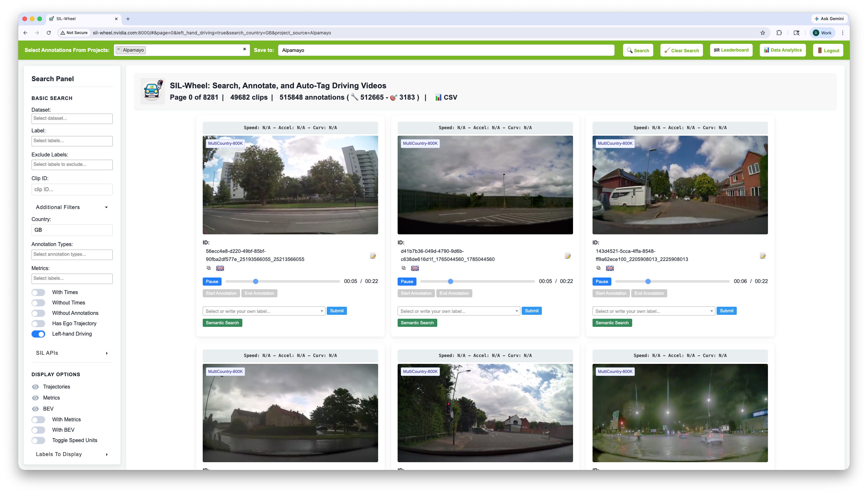The height and width of the screenshot is (494, 868).
Task: Click the SIL-Wheel car logo
Action: [x=153, y=91]
